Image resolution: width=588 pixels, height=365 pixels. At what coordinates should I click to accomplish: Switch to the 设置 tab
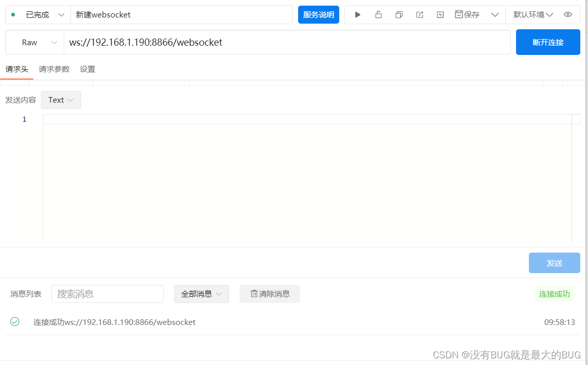click(87, 69)
